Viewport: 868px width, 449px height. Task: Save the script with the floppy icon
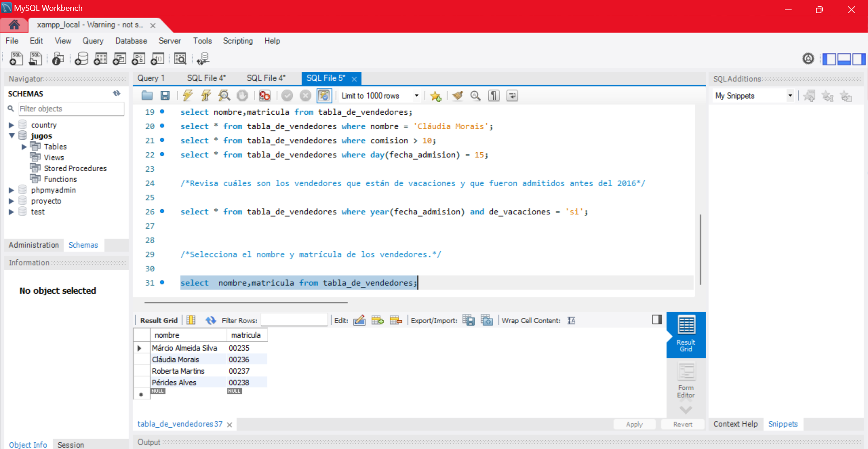tap(165, 96)
